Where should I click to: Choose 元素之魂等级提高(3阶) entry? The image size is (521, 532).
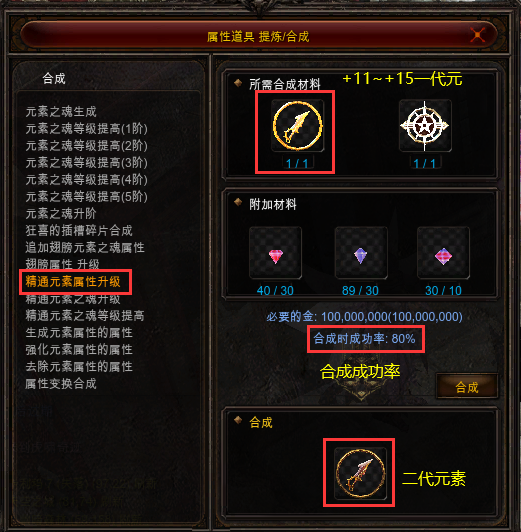tap(86, 163)
